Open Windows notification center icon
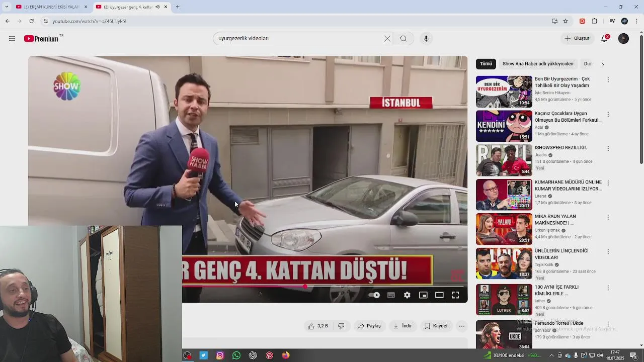Viewport: 644px width, 362px height. point(633,355)
